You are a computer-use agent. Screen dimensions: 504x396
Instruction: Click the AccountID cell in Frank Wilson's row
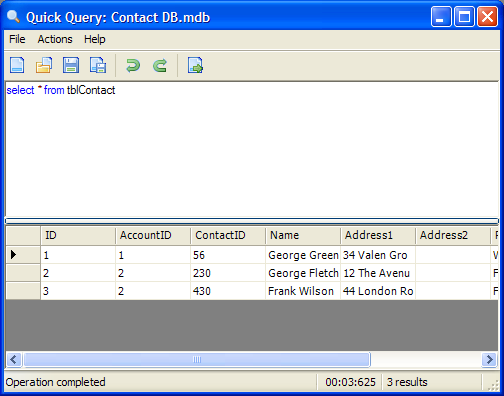tap(153, 291)
